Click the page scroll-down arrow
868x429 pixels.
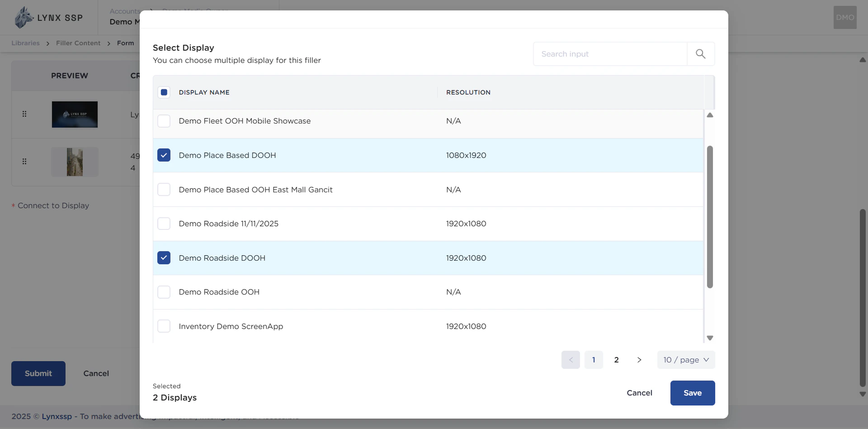[863, 394]
